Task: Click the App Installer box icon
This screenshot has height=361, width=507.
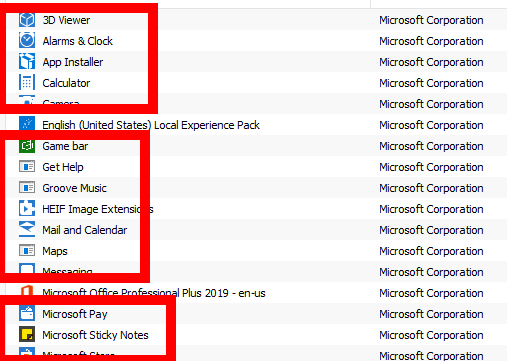Action: click(x=27, y=62)
